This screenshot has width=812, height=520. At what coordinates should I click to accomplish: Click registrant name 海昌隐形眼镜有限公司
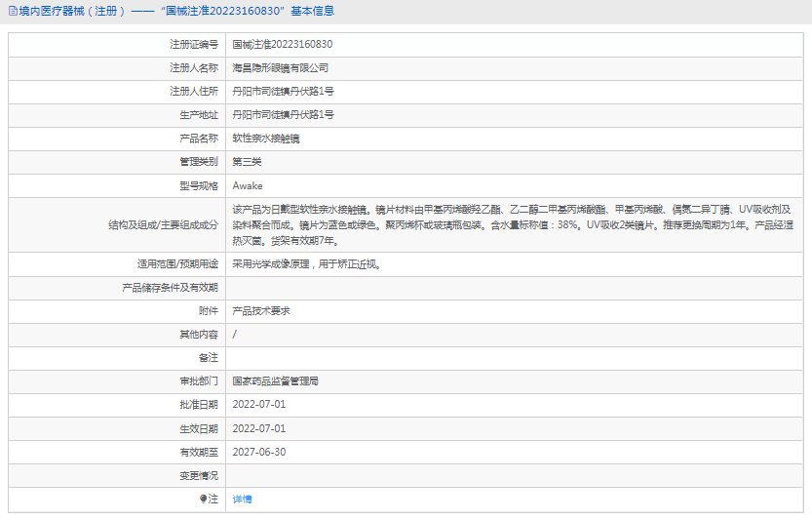pyautogui.click(x=281, y=68)
